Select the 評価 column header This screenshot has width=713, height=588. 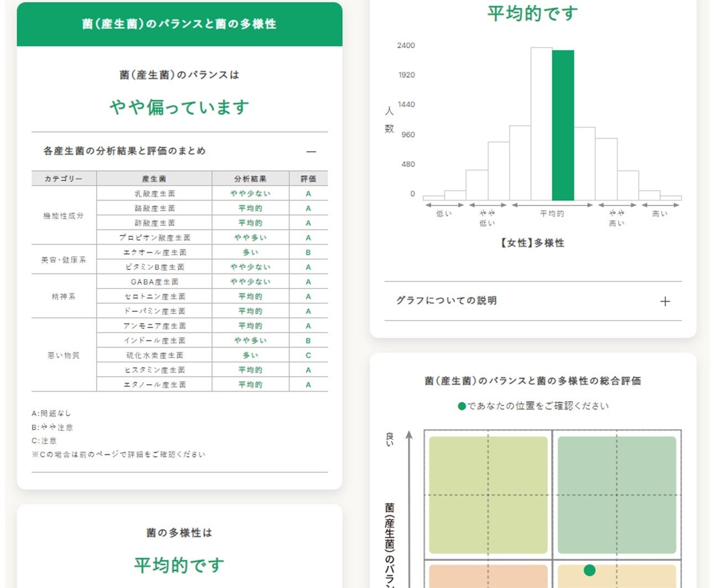pyautogui.click(x=308, y=179)
